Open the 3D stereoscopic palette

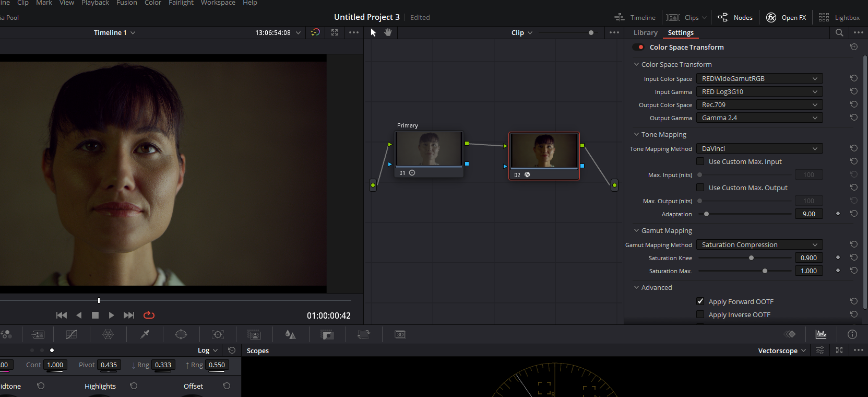(x=400, y=334)
